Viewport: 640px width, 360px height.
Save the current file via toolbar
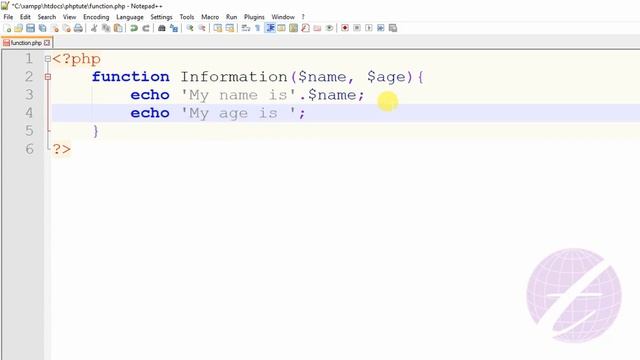[31, 28]
